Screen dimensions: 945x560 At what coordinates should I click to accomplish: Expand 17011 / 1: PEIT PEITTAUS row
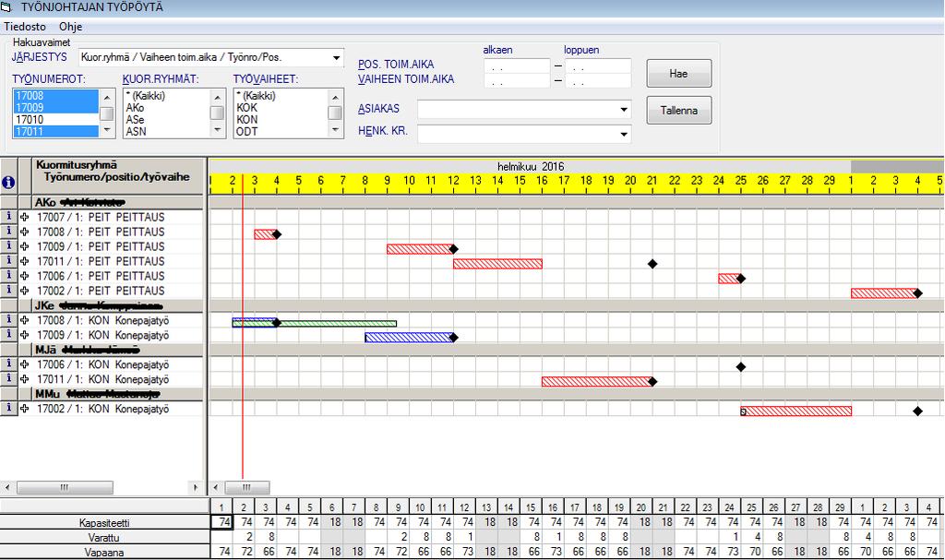point(25,261)
